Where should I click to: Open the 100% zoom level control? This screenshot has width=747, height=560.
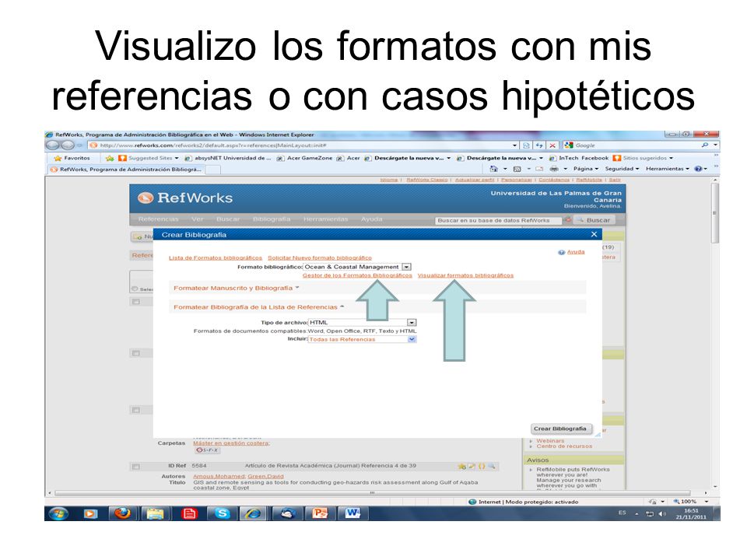[690, 502]
